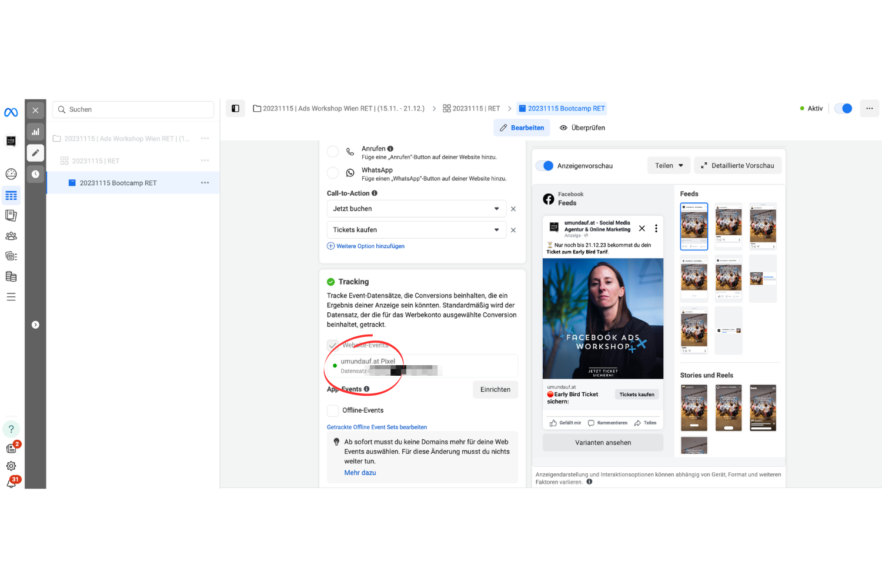Click the Suchen search field
Image resolution: width=882 pixels, height=588 pixels.
(133, 109)
